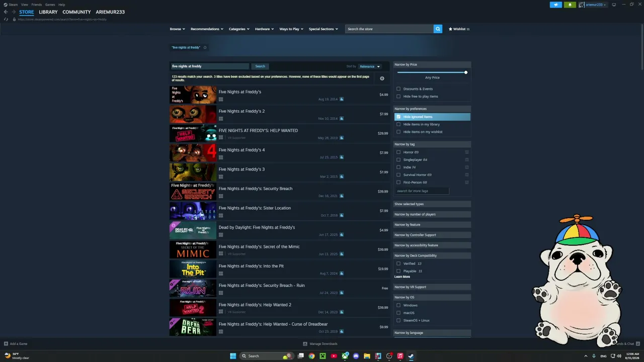644x362 pixels.
Task: Exclude the Indie tag using its side icon
Action: [467, 167]
